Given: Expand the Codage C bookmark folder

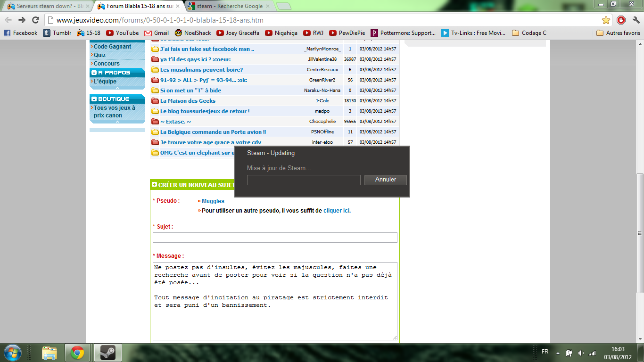Looking at the screenshot, I should tap(529, 33).
